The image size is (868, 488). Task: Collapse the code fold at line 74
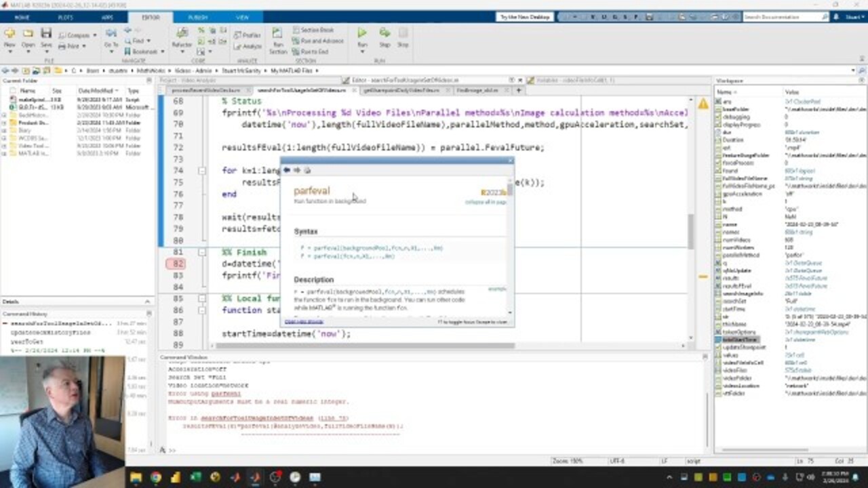pyautogui.click(x=202, y=171)
